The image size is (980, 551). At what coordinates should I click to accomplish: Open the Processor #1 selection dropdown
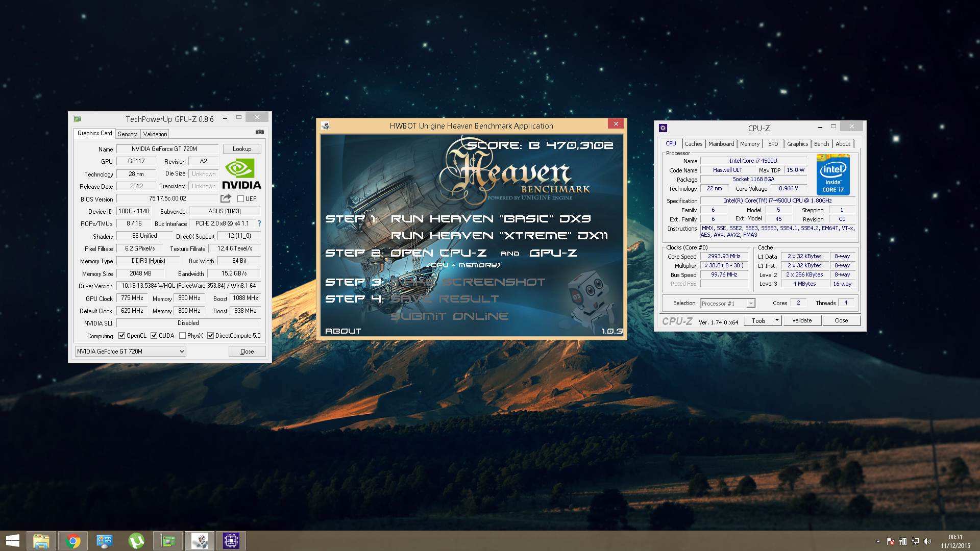tap(727, 304)
